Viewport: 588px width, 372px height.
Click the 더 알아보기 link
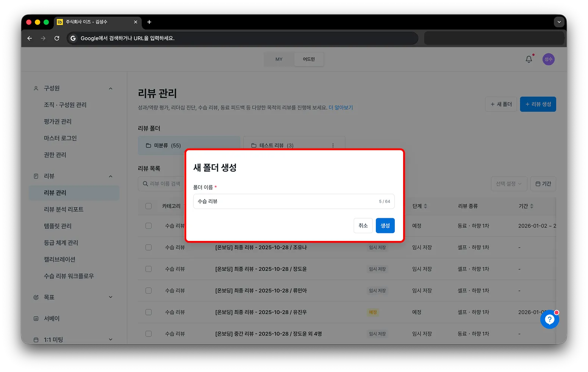[x=341, y=108]
